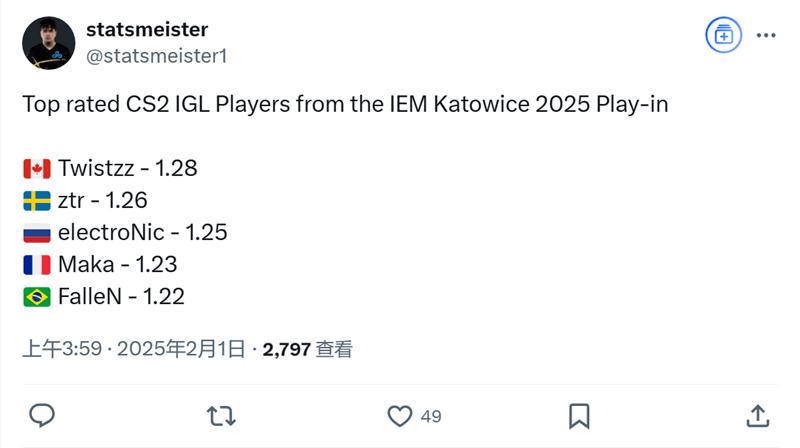This screenshot has width=800, height=448.
Task: Click the "Twistzz - 1.28" rating line
Action: tap(127, 168)
